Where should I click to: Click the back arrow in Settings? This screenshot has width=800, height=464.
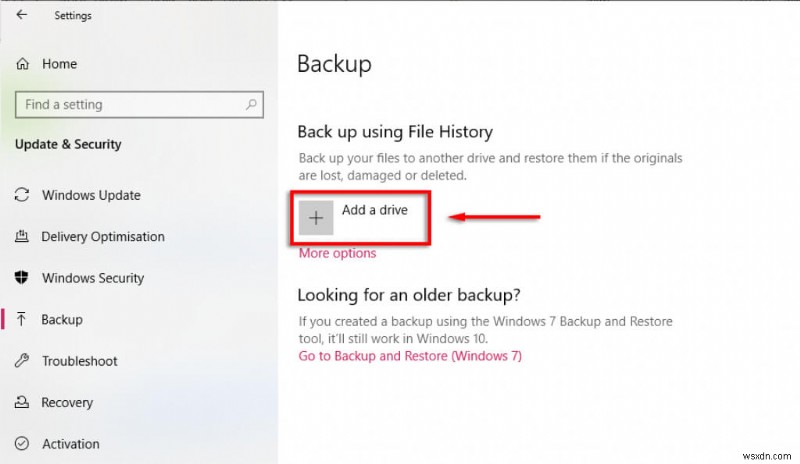coord(21,15)
